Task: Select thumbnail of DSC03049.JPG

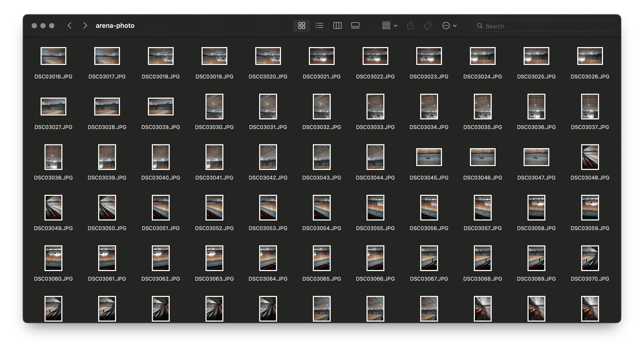Action: click(53, 208)
